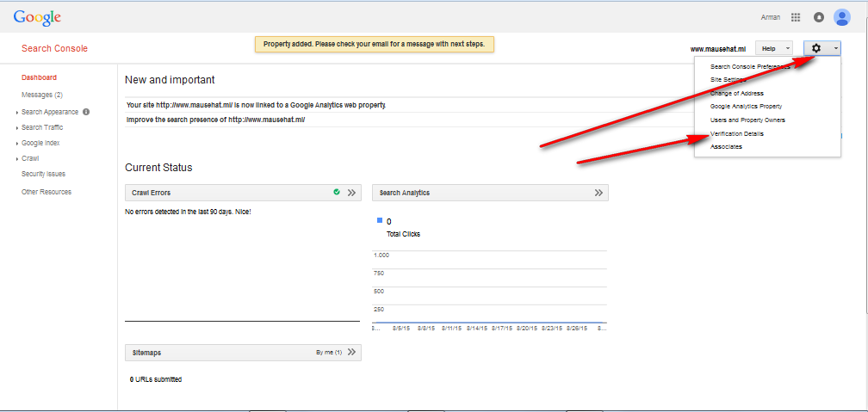This screenshot has width=868, height=412.
Task: Click the green check status icon in Crawl Errors
Action: point(337,192)
